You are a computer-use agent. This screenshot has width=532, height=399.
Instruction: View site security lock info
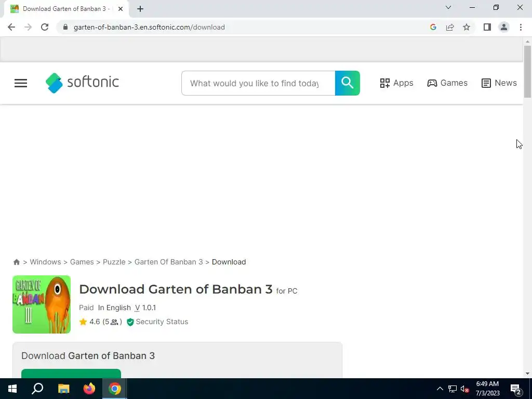(65, 27)
